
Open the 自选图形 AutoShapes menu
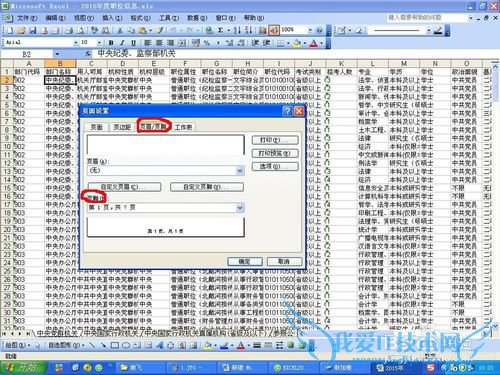[66, 345]
